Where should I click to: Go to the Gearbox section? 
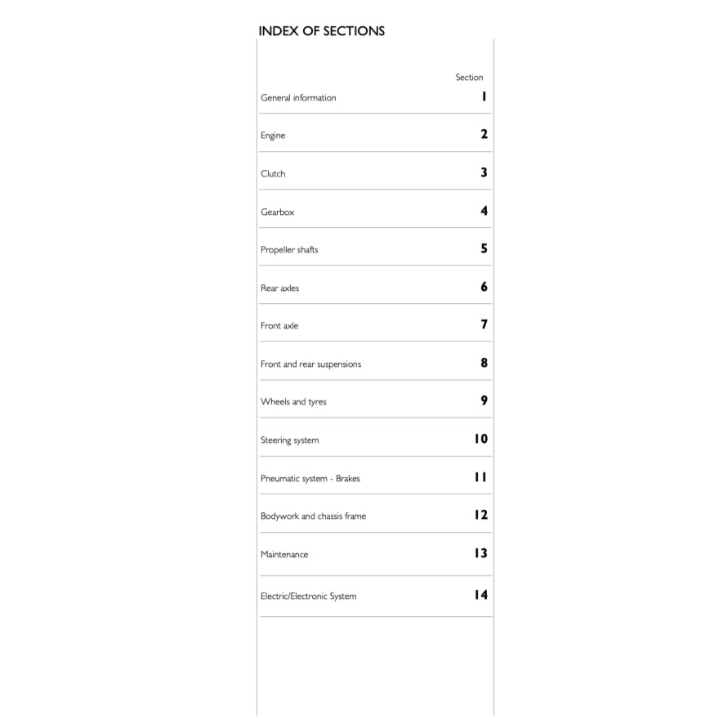[277, 212]
